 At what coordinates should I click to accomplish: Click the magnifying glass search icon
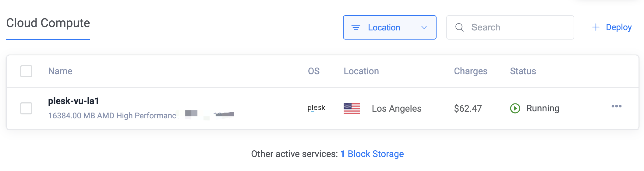coord(459,27)
